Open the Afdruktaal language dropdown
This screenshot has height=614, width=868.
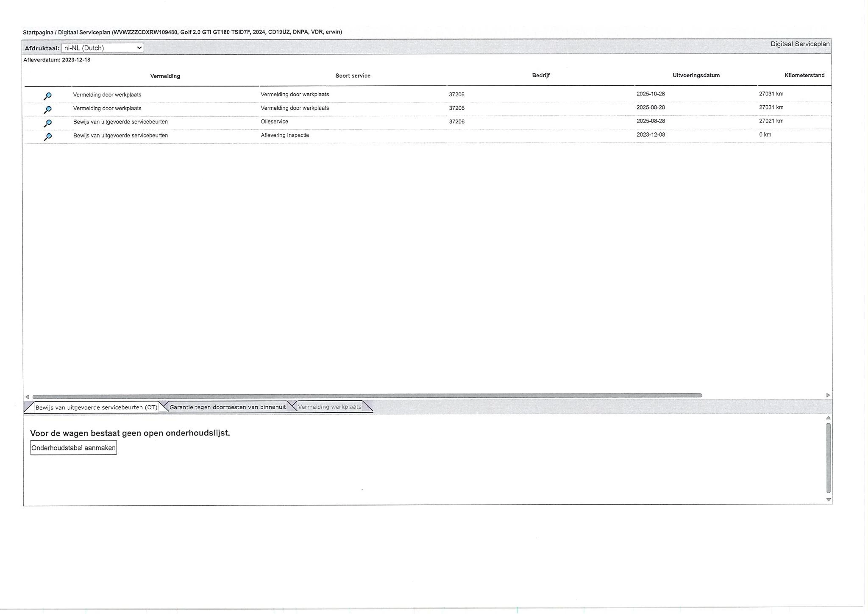[103, 48]
